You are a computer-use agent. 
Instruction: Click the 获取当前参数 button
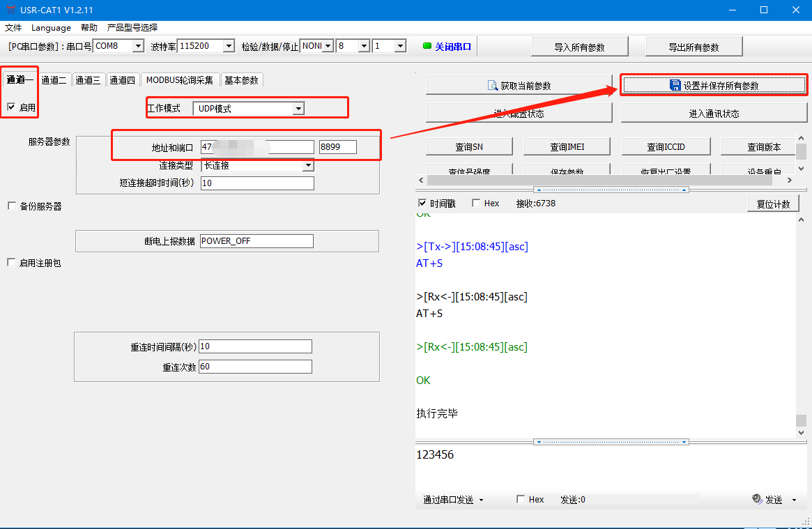click(519, 86)
